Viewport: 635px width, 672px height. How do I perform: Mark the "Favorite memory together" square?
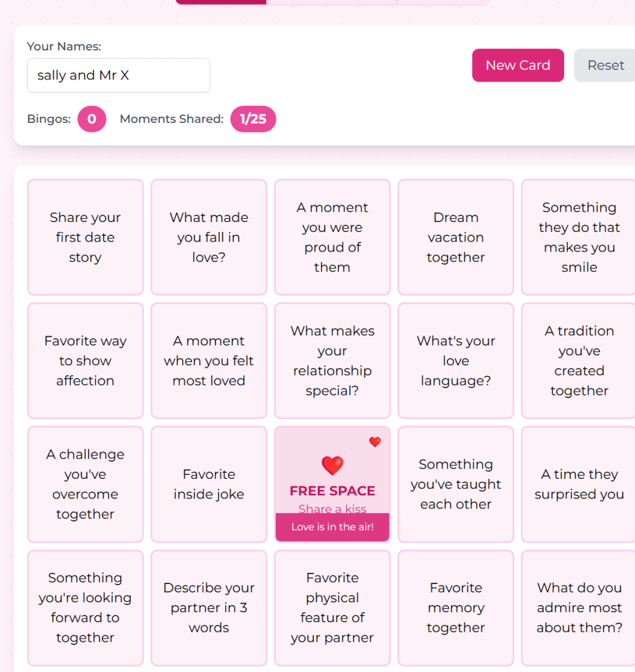click(x=456, y=608)
